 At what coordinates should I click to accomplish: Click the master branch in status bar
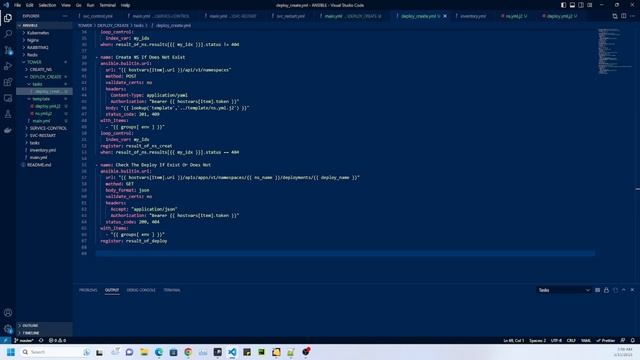(24, 340)
